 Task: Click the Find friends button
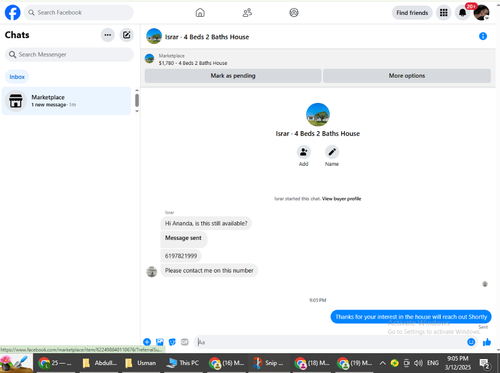tap(412, 13)
